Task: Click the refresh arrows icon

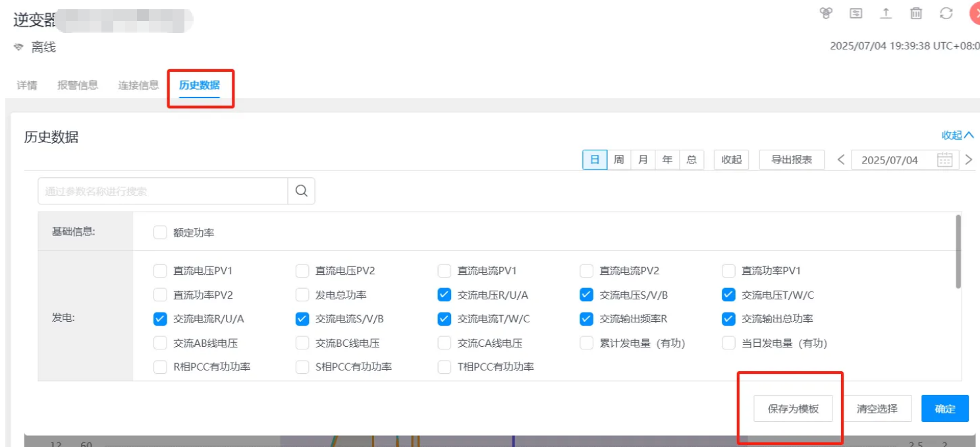Action: coord(946,13)
